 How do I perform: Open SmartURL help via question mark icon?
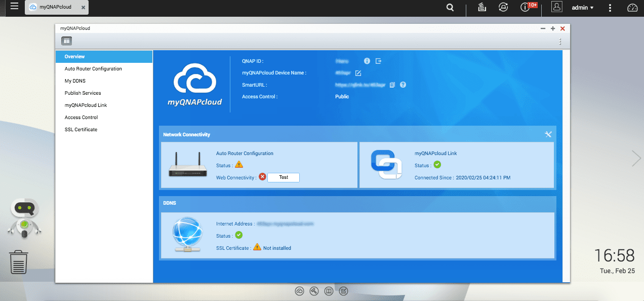tap(402, 85)
